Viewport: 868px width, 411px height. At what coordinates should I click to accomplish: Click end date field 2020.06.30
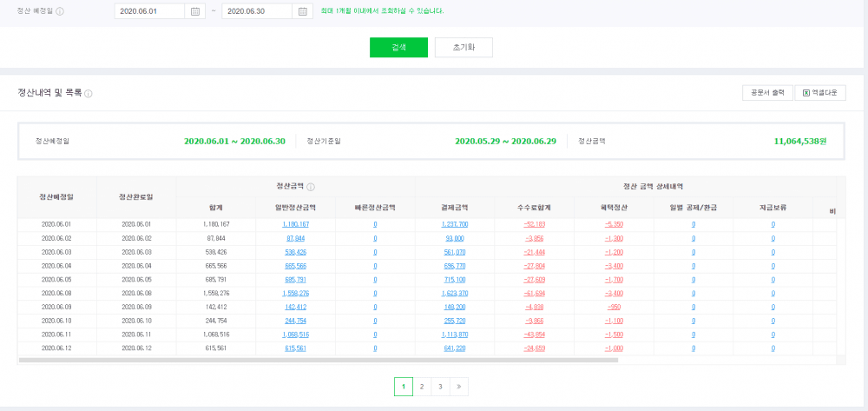(257, 11)
